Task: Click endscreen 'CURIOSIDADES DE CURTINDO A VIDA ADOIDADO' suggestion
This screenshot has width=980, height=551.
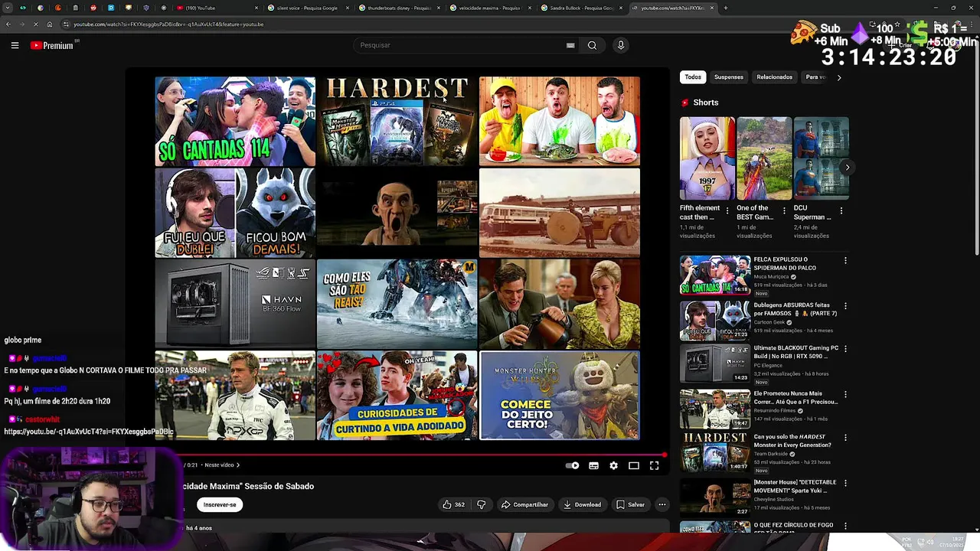Action: 397,396
